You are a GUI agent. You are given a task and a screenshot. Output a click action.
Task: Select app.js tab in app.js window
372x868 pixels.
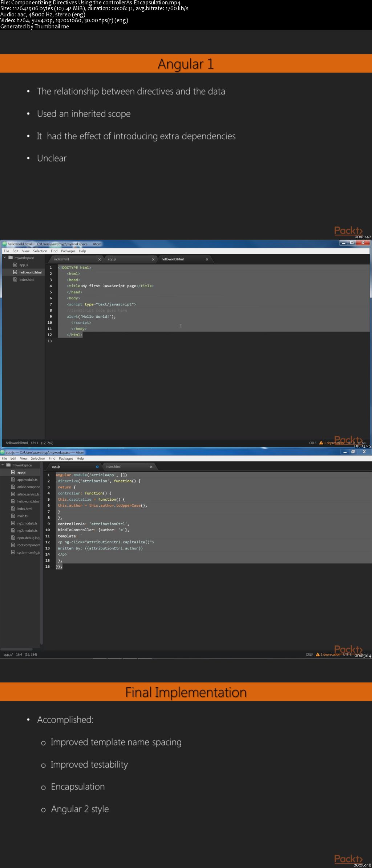[x=73, y=467]
